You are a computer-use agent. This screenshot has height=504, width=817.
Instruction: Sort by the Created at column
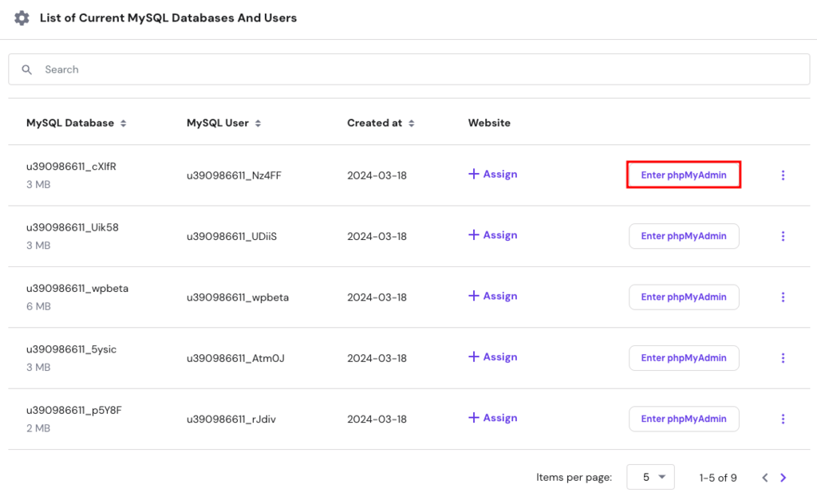click(x=411, y=123)
